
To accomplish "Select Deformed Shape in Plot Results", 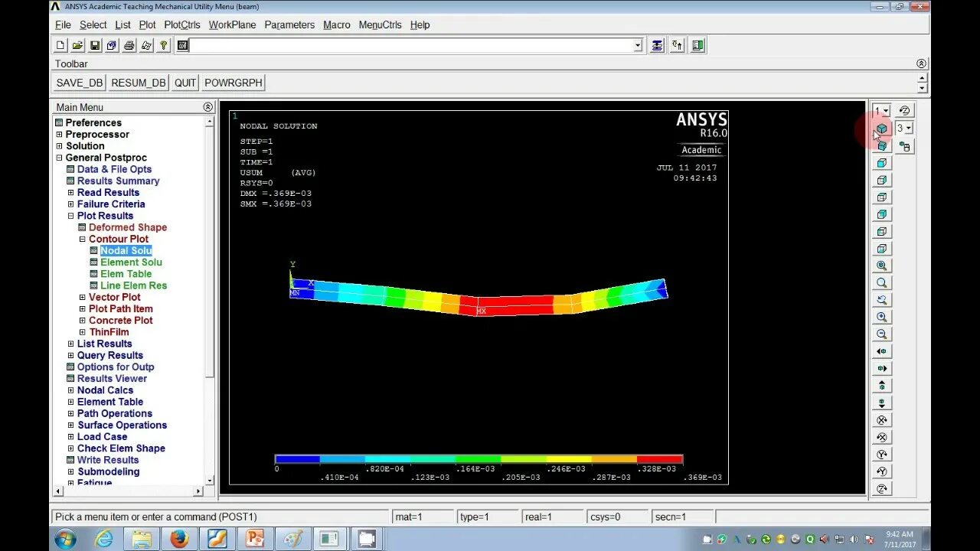I will 128,227.
